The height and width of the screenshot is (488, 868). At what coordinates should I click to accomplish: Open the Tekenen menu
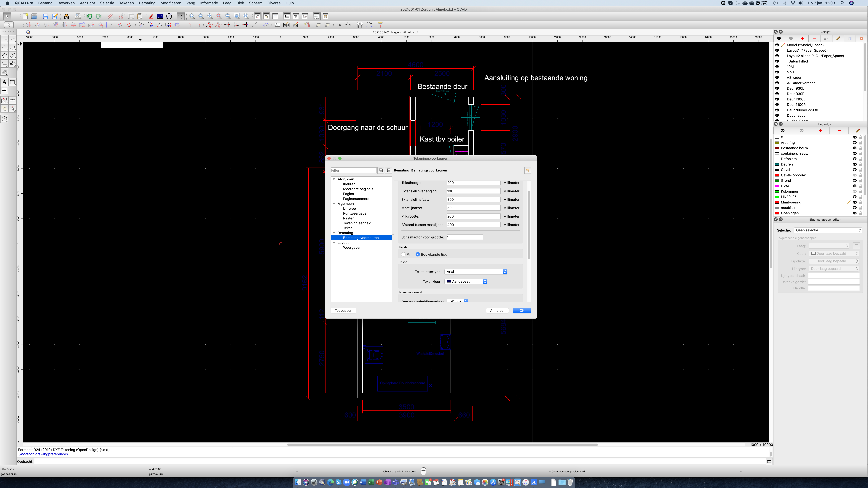126,3
